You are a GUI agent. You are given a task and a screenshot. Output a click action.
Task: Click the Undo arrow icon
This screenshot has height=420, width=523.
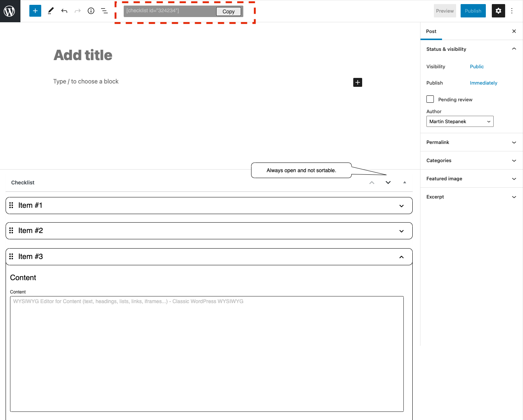[x=64, y=11]
